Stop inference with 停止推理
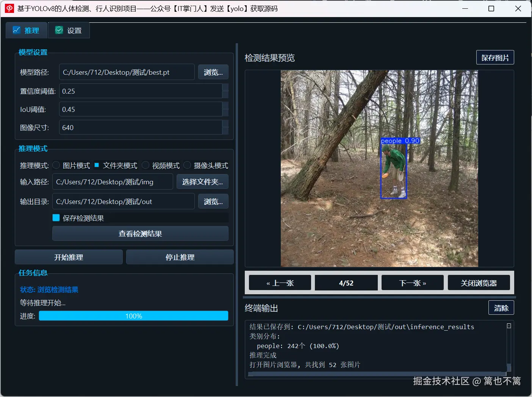This screenshot has width=532, height=397. pos(180,257)
